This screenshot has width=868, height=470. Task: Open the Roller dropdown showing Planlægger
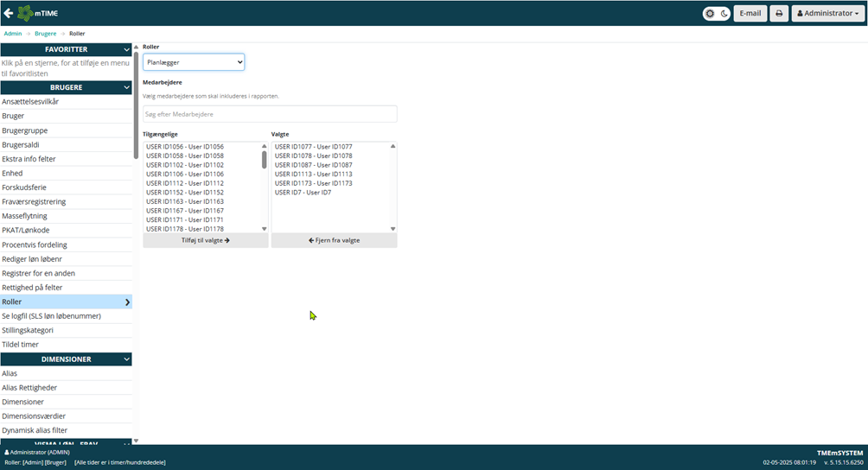[x=194, y=62]
